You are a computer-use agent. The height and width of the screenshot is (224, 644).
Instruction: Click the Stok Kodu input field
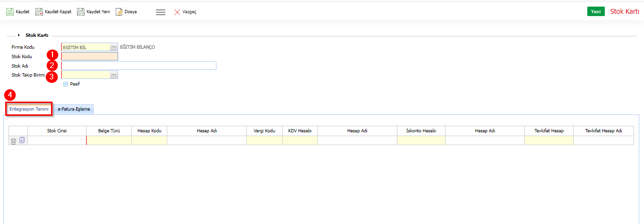pos(90,57)
